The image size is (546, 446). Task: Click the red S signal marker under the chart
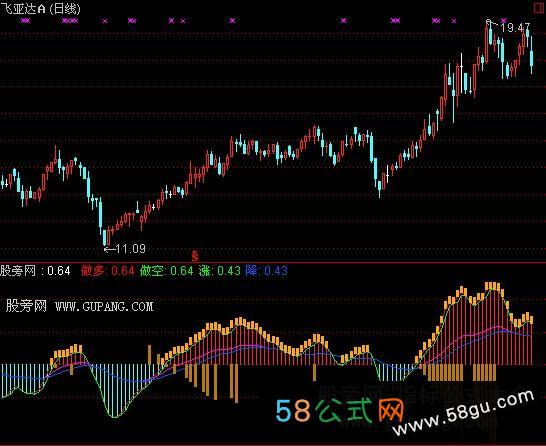[195, 256]
